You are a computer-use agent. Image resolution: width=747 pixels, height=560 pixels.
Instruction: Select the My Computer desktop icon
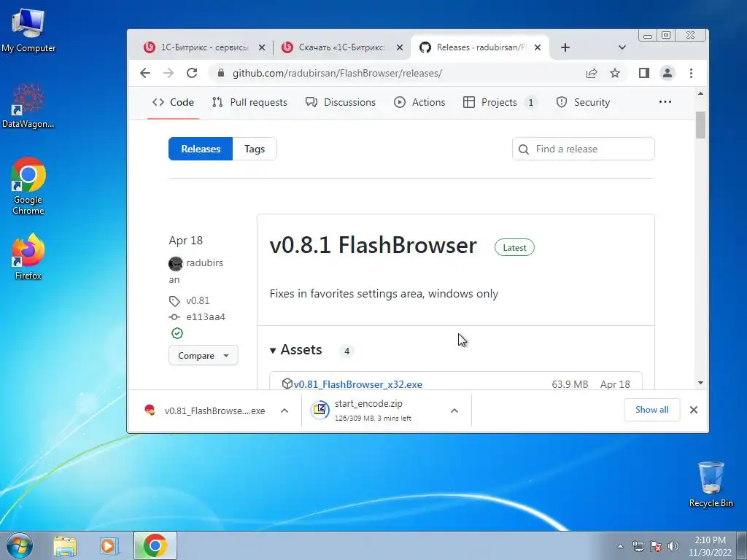click(x=28, y=30)
